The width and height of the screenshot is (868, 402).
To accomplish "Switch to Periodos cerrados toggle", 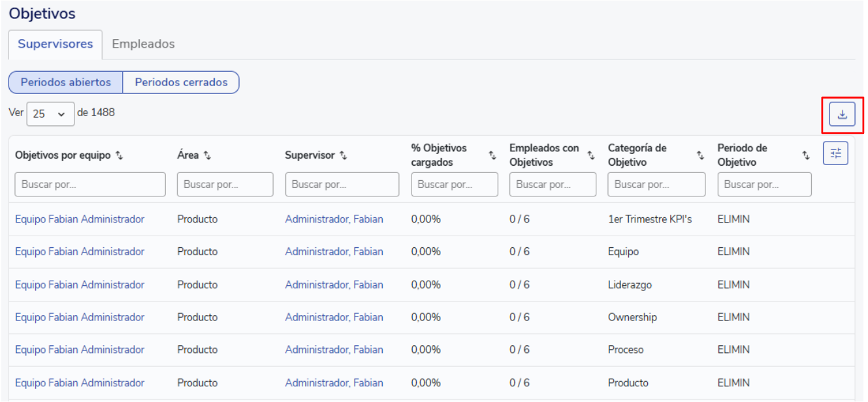I will tap(181, 82).
